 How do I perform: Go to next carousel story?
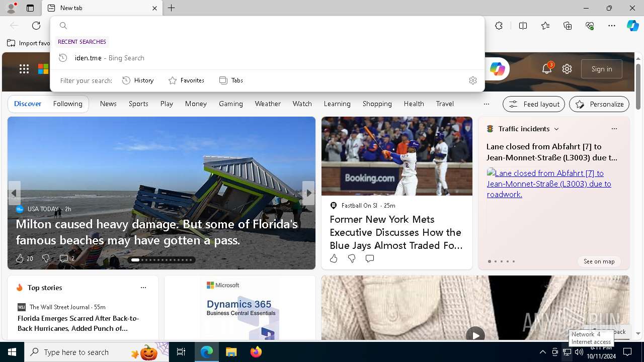click(x=308, y=193)
